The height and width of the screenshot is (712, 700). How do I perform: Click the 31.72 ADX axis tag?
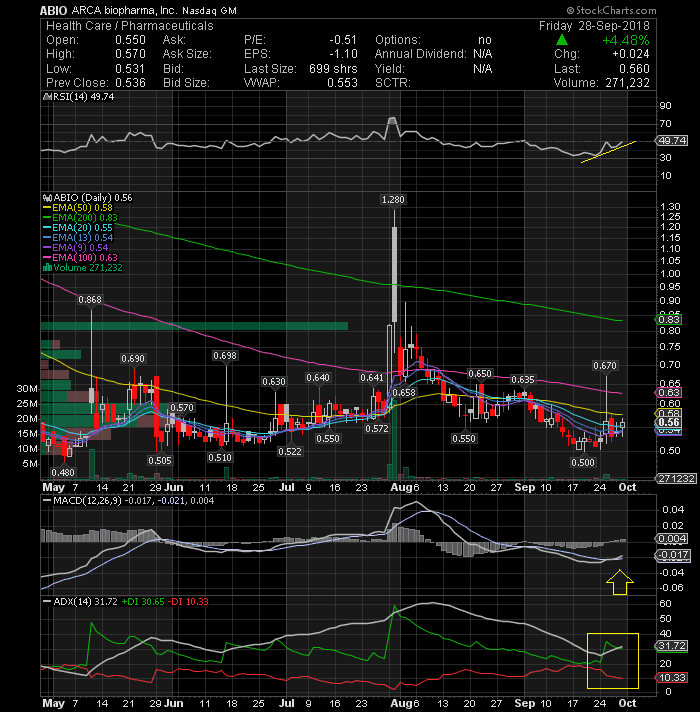click(672, 646)
